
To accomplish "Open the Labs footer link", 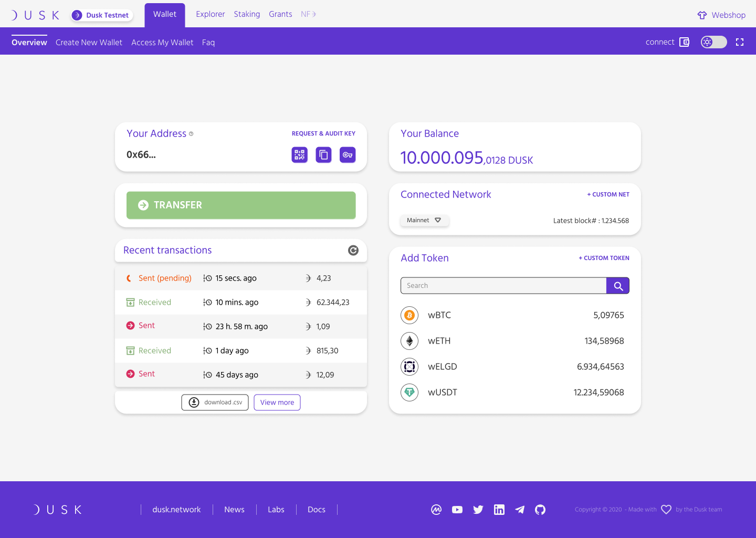I will pos(276,510).
